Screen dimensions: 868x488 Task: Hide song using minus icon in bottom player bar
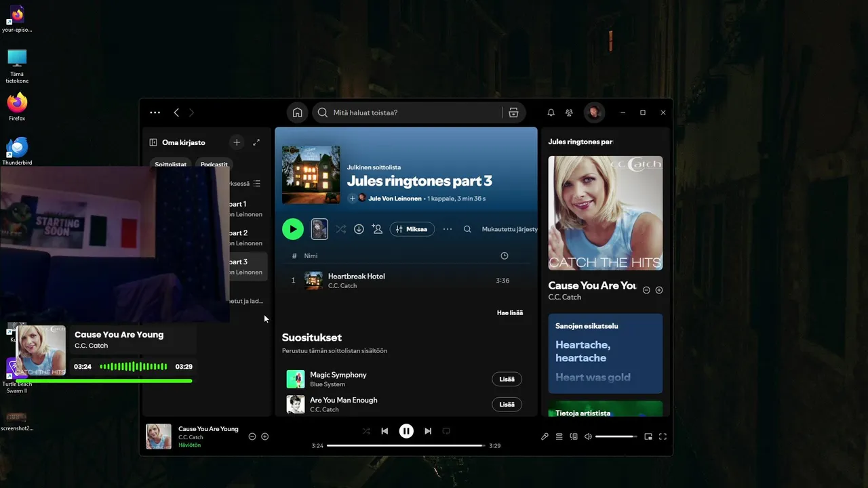pyautogui.click(x=252, y=436)
